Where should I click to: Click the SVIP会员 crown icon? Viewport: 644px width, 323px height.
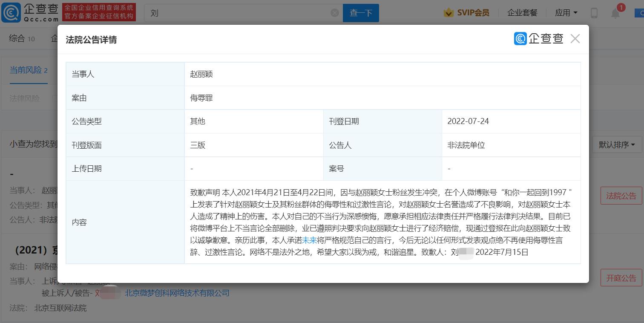(448, 13)
